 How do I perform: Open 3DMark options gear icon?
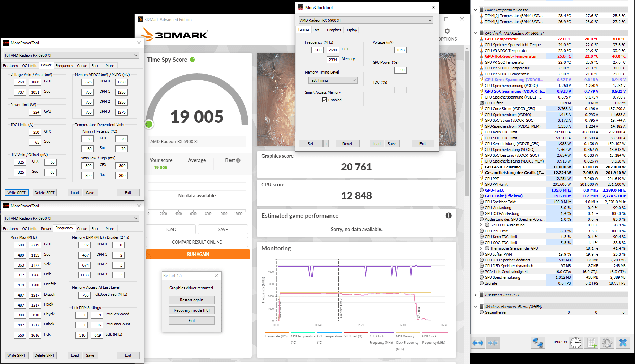(447, 31)
